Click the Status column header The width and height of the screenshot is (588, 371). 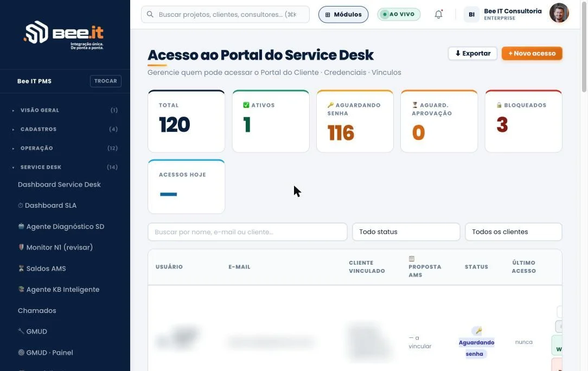point(476,267)
